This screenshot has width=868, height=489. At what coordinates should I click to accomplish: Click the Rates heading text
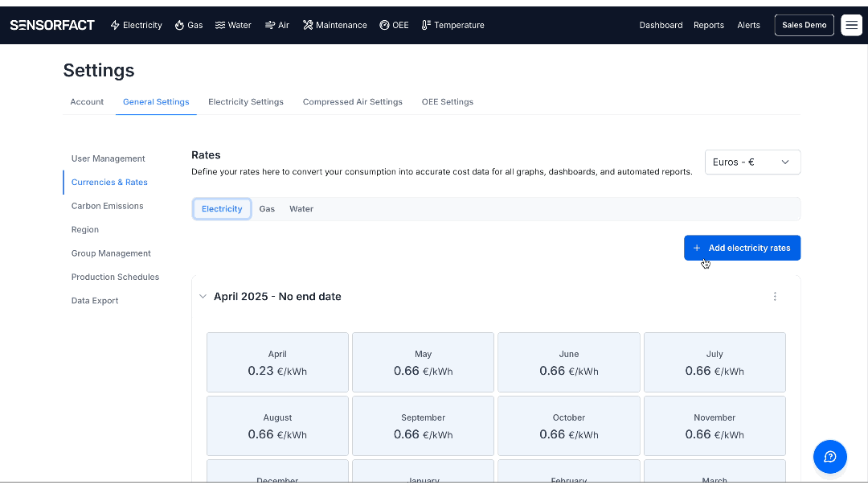click(x=206, y=155)
